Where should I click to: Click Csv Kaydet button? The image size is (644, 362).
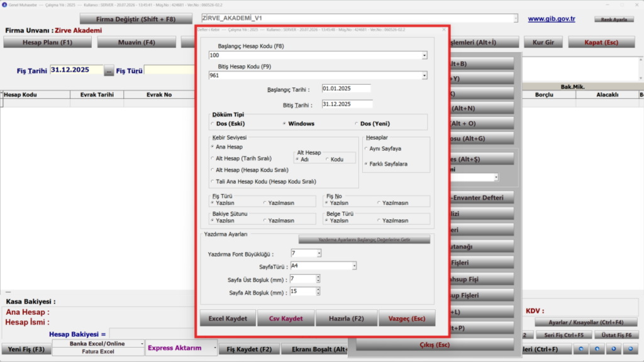point(286,319)
